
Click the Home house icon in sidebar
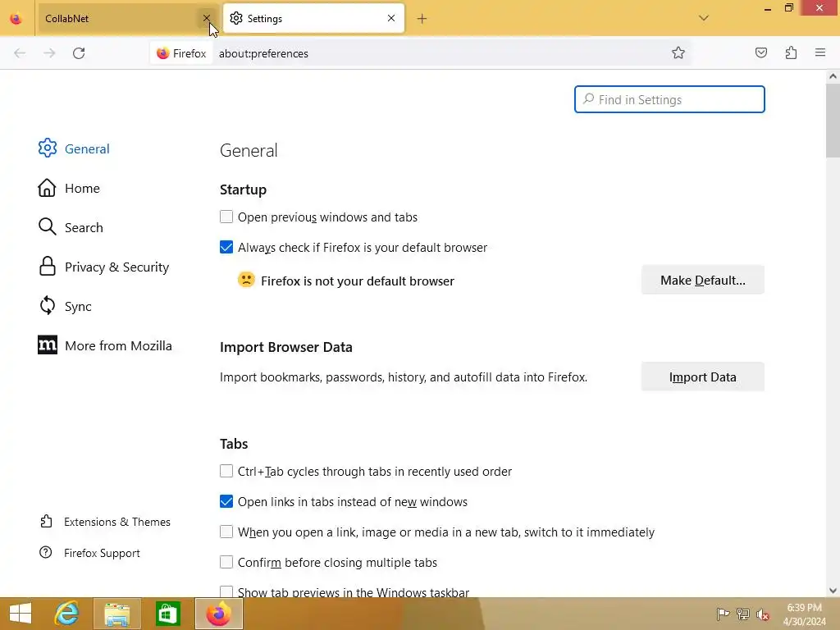[47, 188]
